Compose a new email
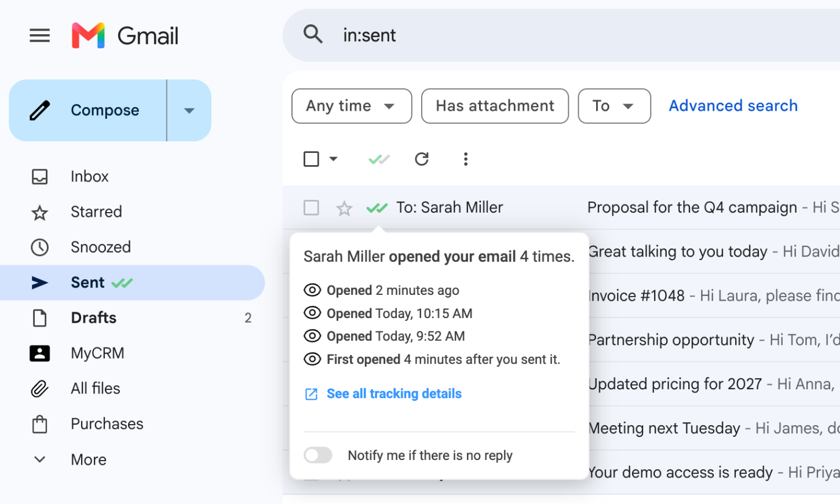The width and height of the screenshot is (840, 504). 87,110
